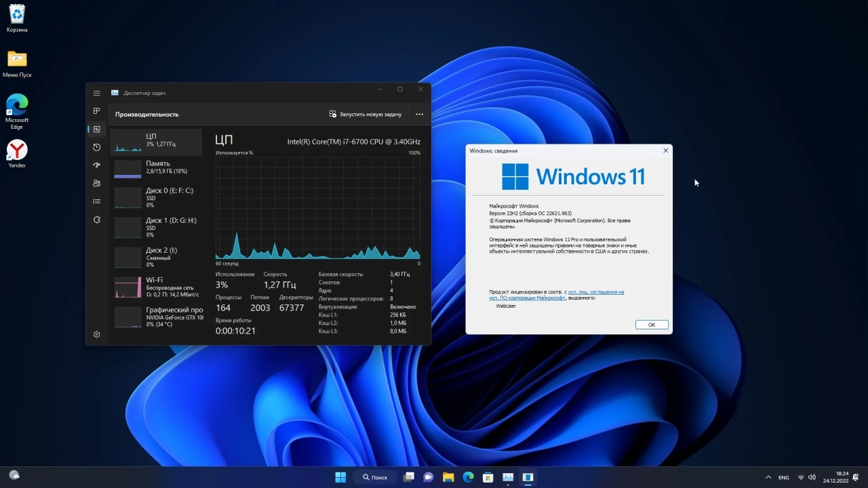Click the 'Диспетчер задач' window title
Image resolution: width=868 pixels, height=488 pixels.
(144, 93)
